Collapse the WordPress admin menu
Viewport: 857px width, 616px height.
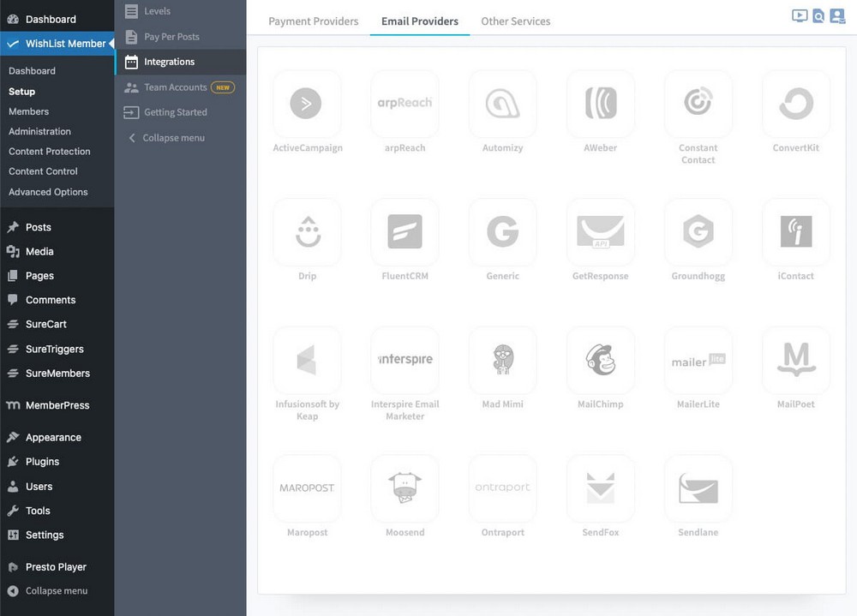(x=57, y=591)
